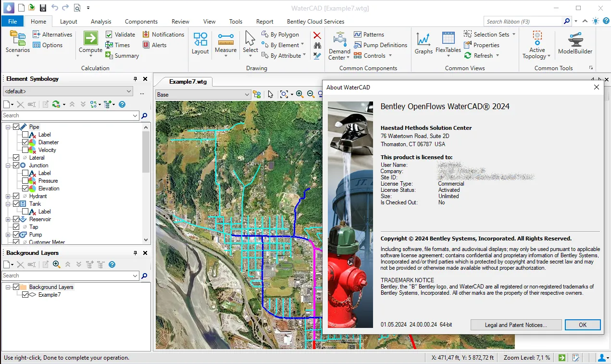Select the Layout tool in the ribbon

pyautogui.click(x=200, y=43)
